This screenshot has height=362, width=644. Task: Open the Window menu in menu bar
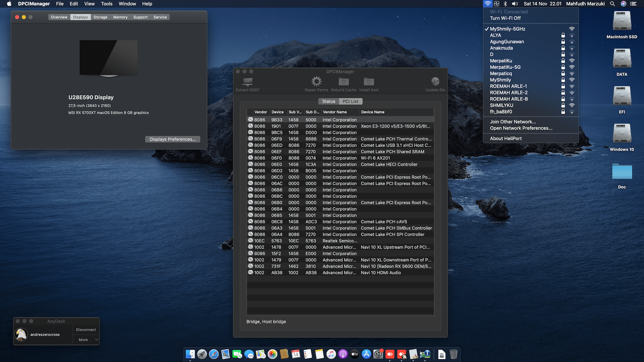coord(127,4)
